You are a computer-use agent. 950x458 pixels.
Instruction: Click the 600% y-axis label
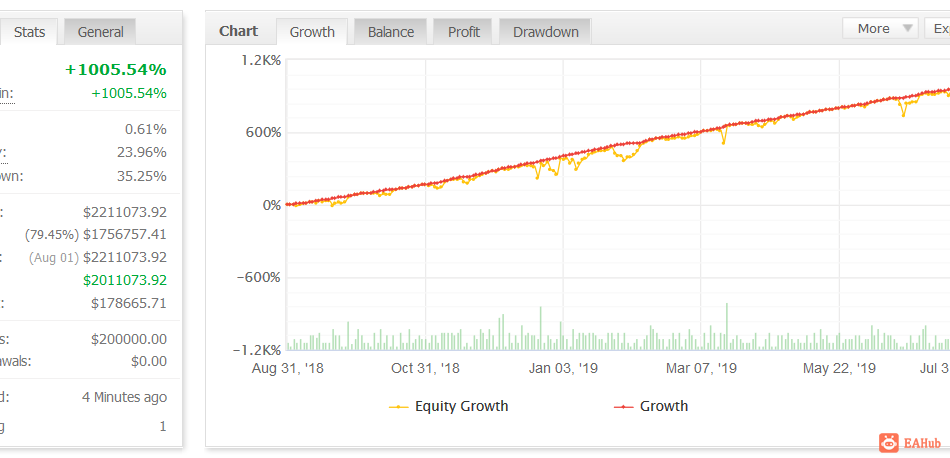(x=263, y=133)
